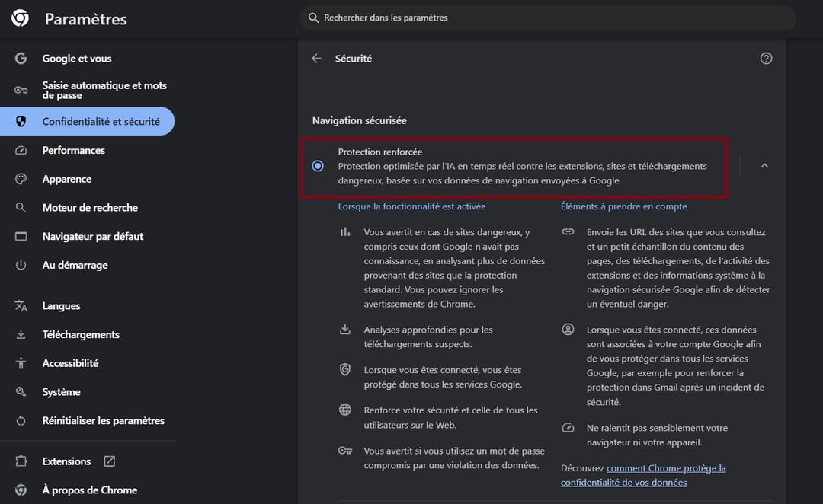Click the account circle icon beside compte Google text
Viewport: 823px width, 504px height.
[568, 330]
